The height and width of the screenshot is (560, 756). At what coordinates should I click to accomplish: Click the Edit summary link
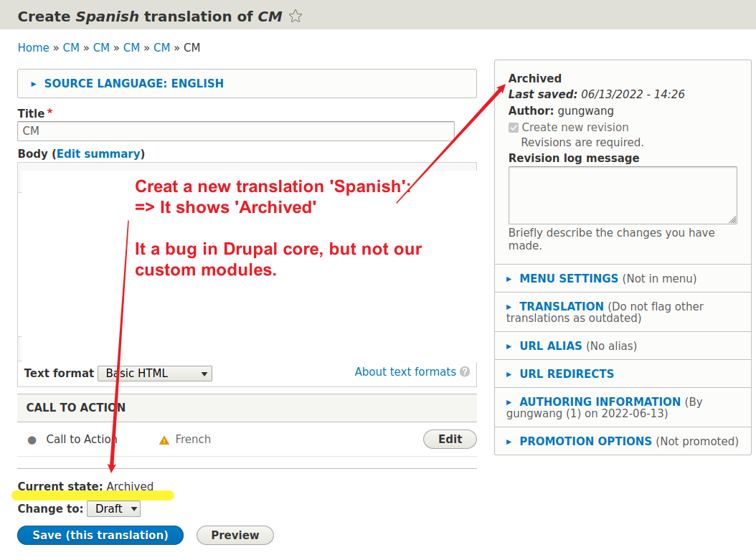click(x=98, y=153)
